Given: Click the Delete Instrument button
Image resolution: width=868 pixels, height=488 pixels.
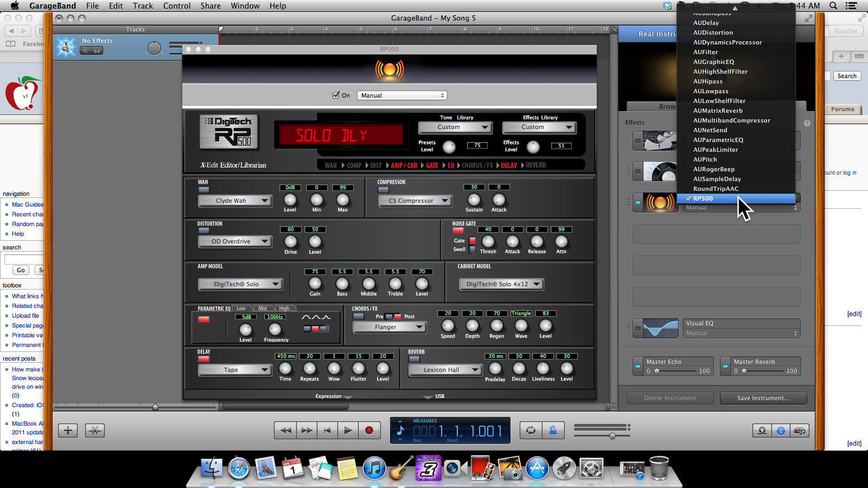Looking at the screenshot, I should [x=670, y=398].
